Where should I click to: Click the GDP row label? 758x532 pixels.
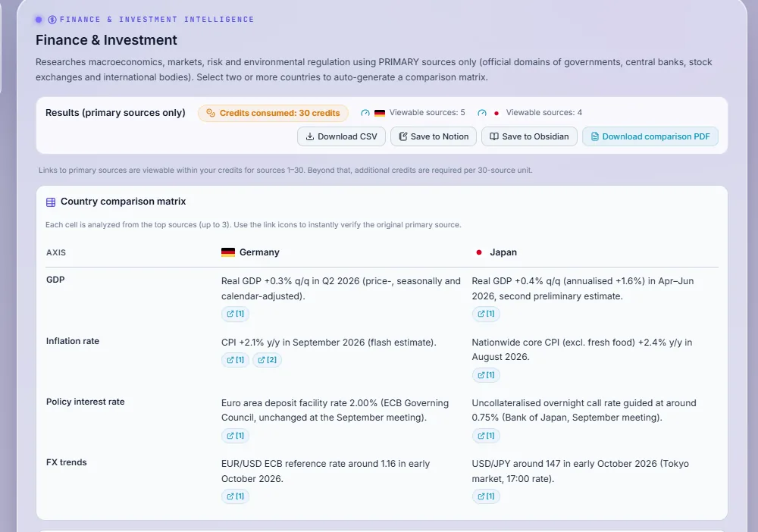click(55, 280)
